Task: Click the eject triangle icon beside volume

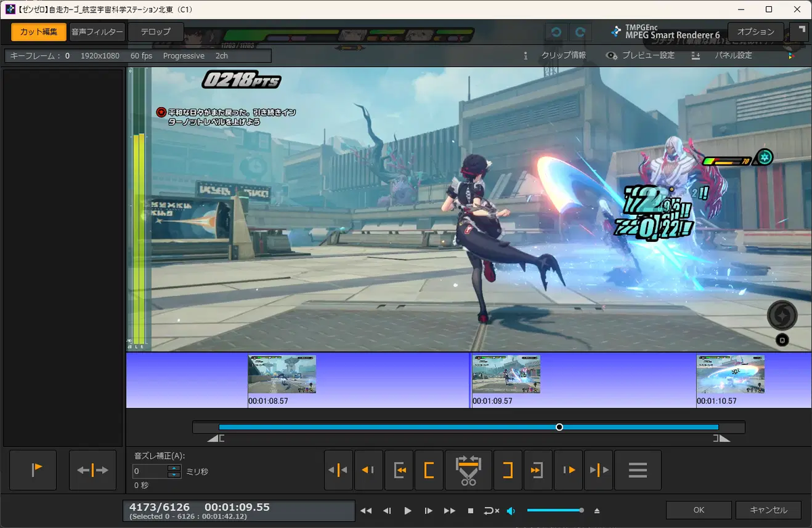Action: coord(597,511)
